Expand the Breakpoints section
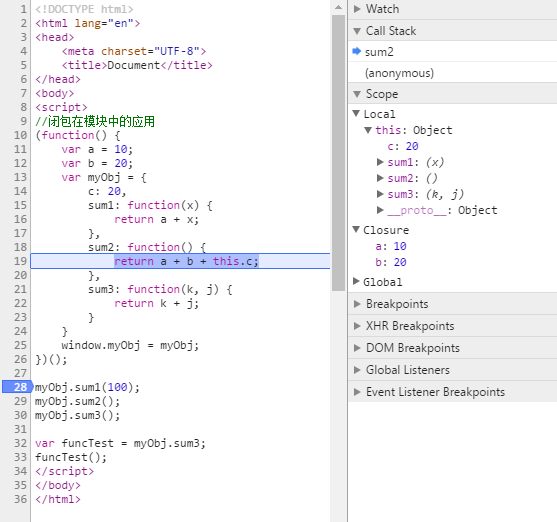 coord(357,304)
